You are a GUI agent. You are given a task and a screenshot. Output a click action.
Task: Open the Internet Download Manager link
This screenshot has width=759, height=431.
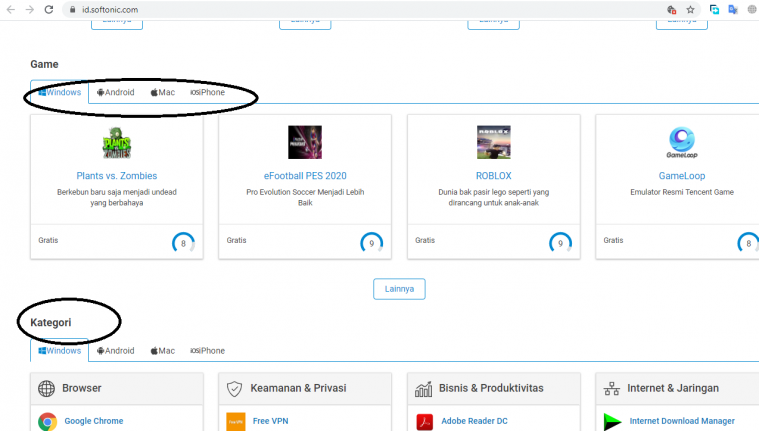[682, 421]
